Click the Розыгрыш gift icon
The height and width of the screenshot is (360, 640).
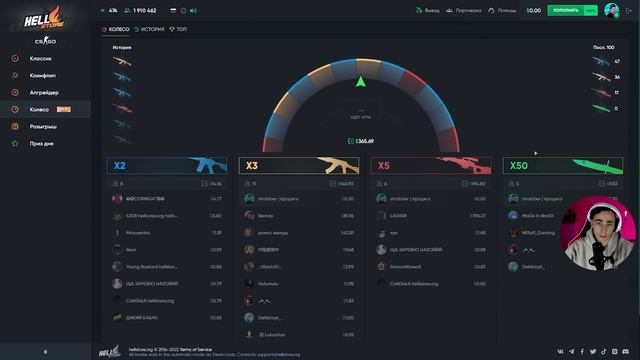point(15,127)
